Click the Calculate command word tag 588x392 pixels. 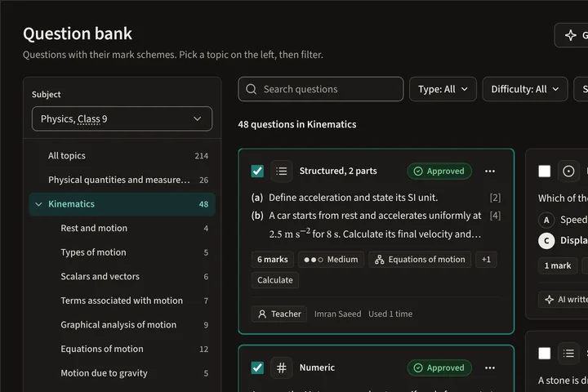[275, 280]
